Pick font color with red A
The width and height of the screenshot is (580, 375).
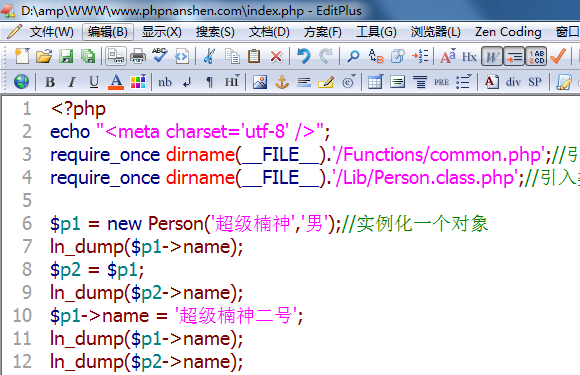pos(116,82)
